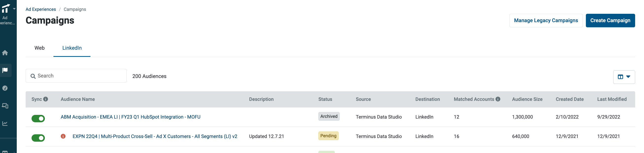Open ABM Acquisition EMEA LI audience link
The image size is (644, 153).
131,117
